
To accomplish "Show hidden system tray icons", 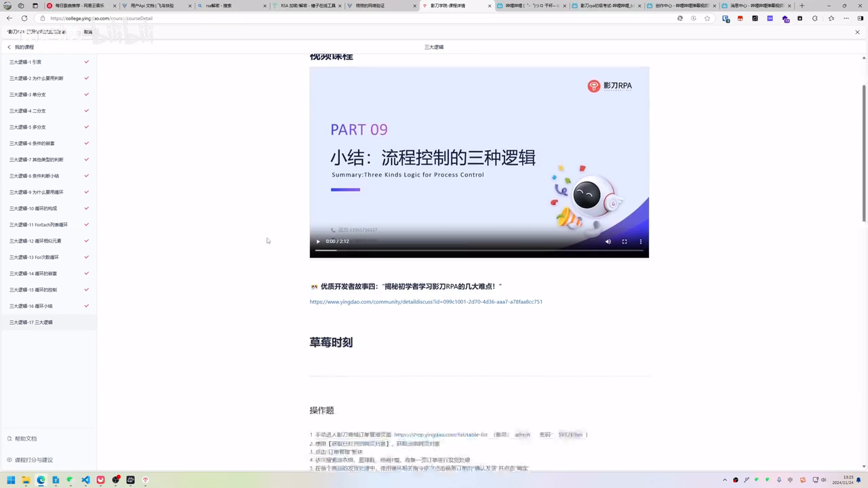I will [x=725, y=480].
